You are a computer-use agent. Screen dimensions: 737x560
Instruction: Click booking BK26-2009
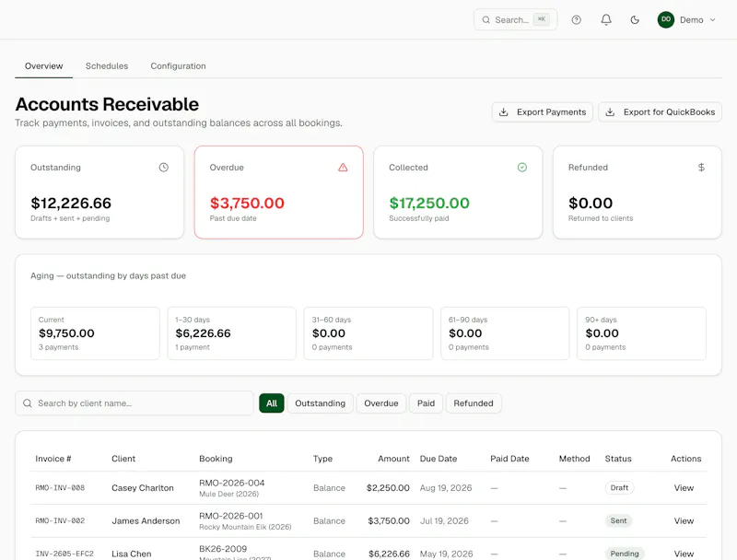(223, 549)
